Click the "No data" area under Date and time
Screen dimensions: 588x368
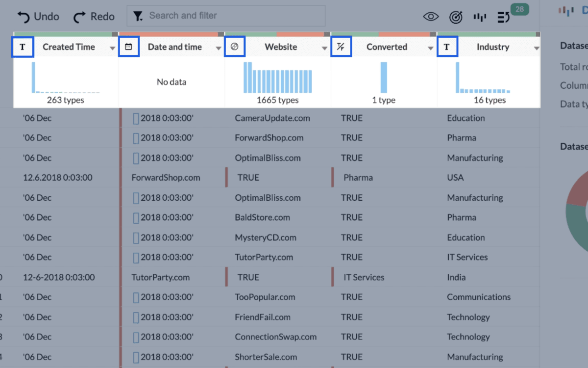tap(171, 82)
